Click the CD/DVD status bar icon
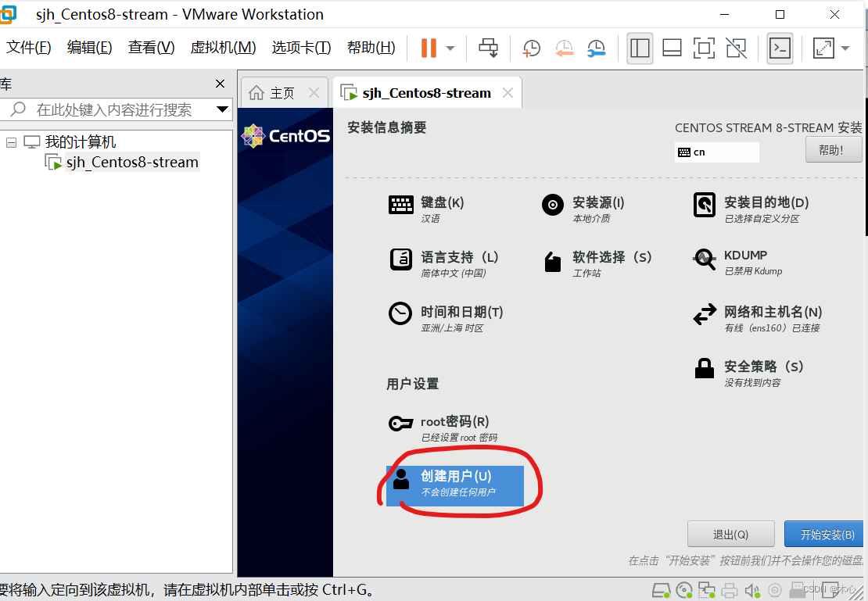Image resolution: width=868 pixels, height=601 pixels. click(684, 591)
